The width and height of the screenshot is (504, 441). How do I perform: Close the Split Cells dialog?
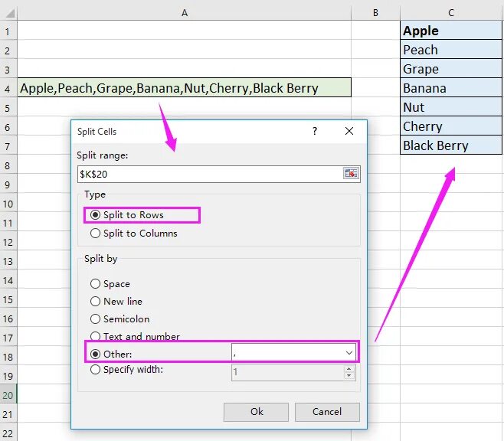(x=349, y=131)
